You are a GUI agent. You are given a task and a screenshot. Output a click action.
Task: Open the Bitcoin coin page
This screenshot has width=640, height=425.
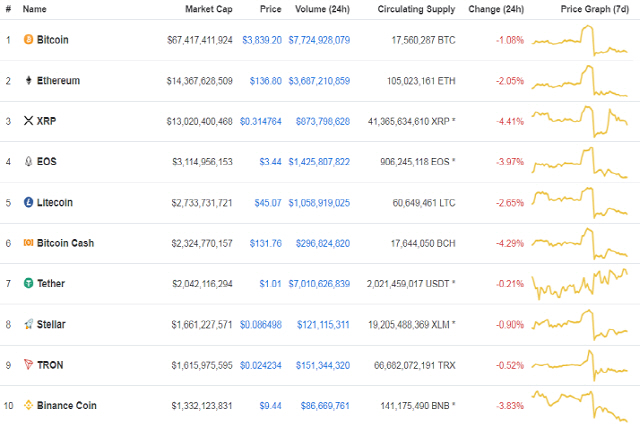(53, 40)
